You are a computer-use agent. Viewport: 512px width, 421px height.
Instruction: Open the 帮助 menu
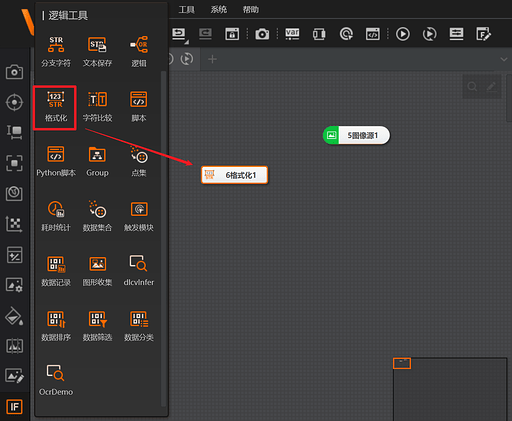coord(250,9)
